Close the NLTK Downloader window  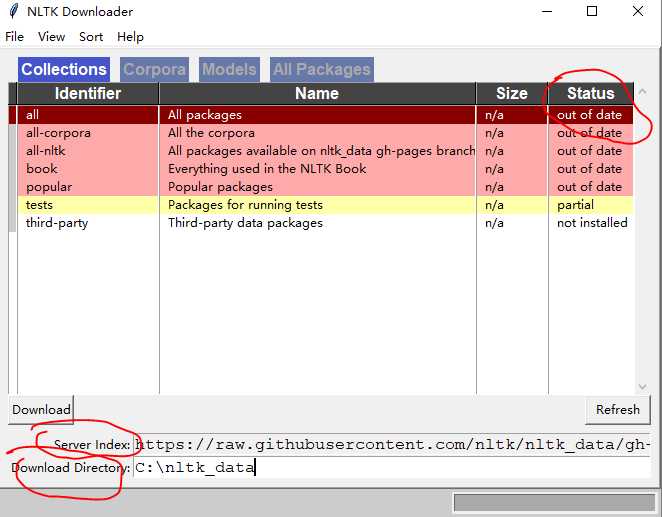pos(638,11)
